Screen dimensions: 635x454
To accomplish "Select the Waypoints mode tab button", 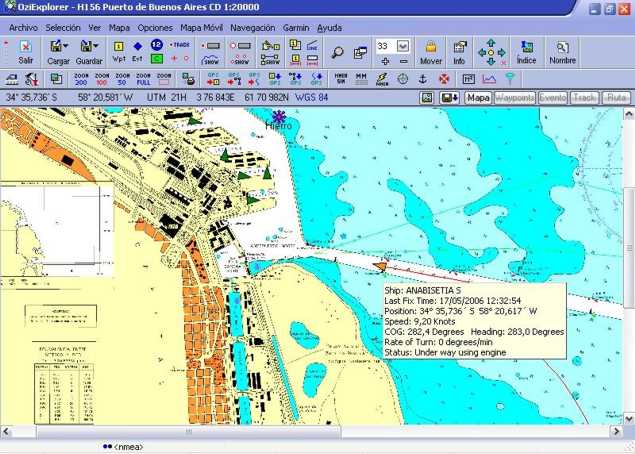I will pyautogui.click(x=515, y=98).
